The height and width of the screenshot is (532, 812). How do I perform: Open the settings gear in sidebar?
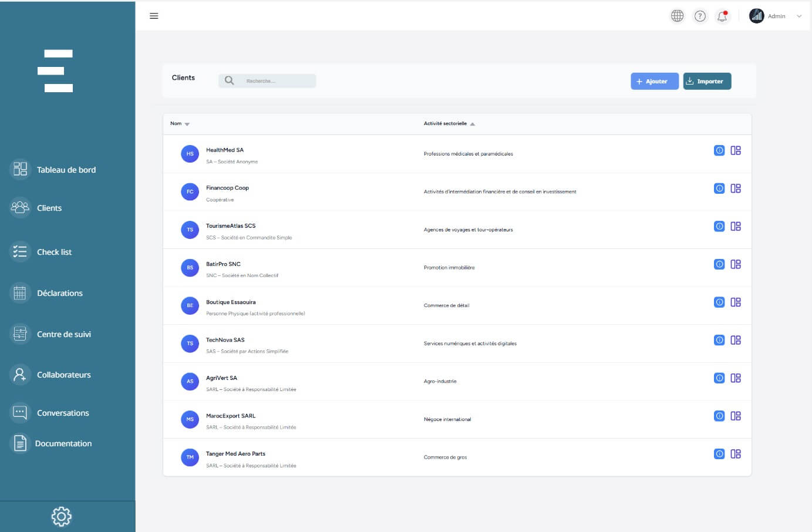tap(62, 516)
